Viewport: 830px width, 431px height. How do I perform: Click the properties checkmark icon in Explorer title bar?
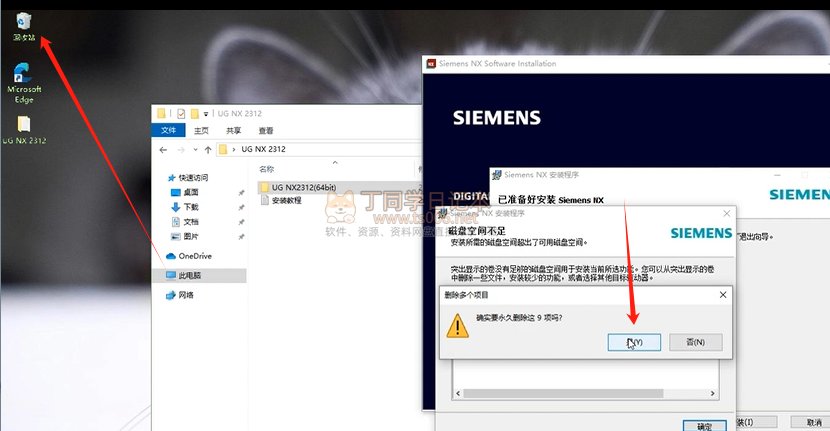(x=181, y=113)
